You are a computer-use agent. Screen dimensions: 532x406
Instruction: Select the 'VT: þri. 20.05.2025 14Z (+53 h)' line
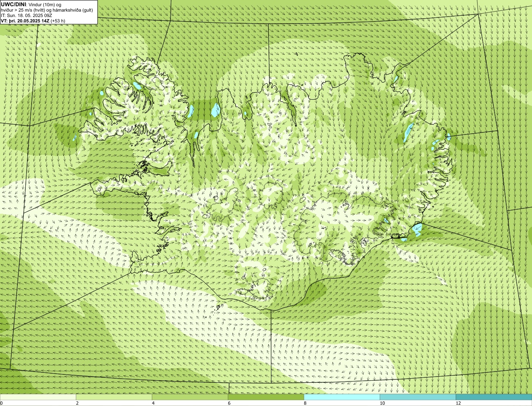click(33, 21)
